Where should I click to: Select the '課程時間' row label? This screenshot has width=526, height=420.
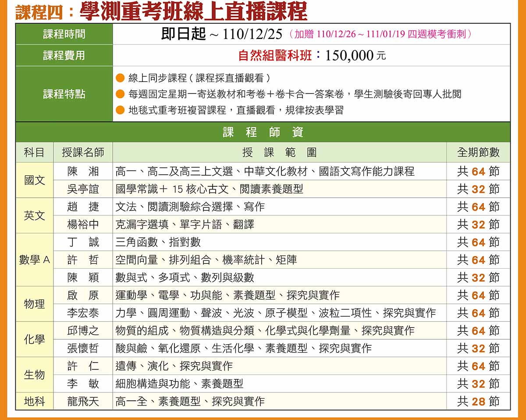64,34
